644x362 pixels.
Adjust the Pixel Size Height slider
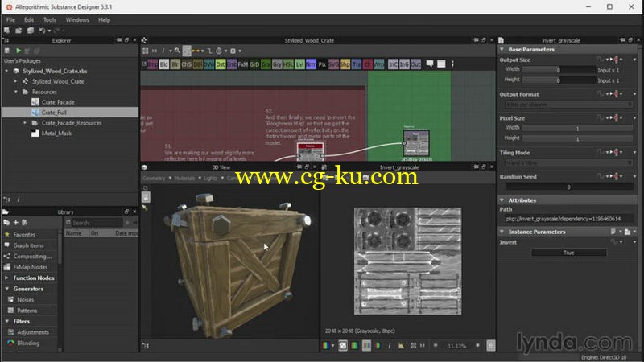point(577,138)
